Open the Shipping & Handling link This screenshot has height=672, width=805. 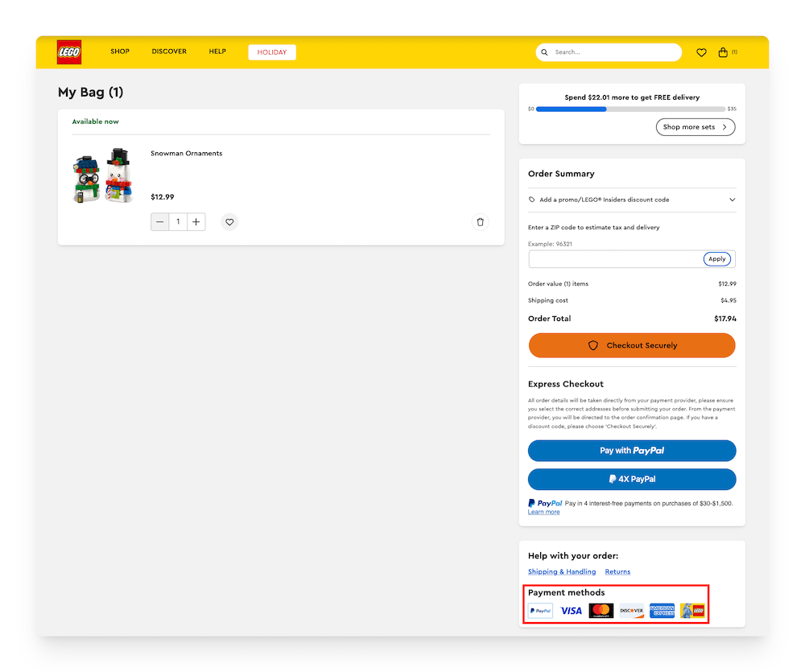(562, 571)
